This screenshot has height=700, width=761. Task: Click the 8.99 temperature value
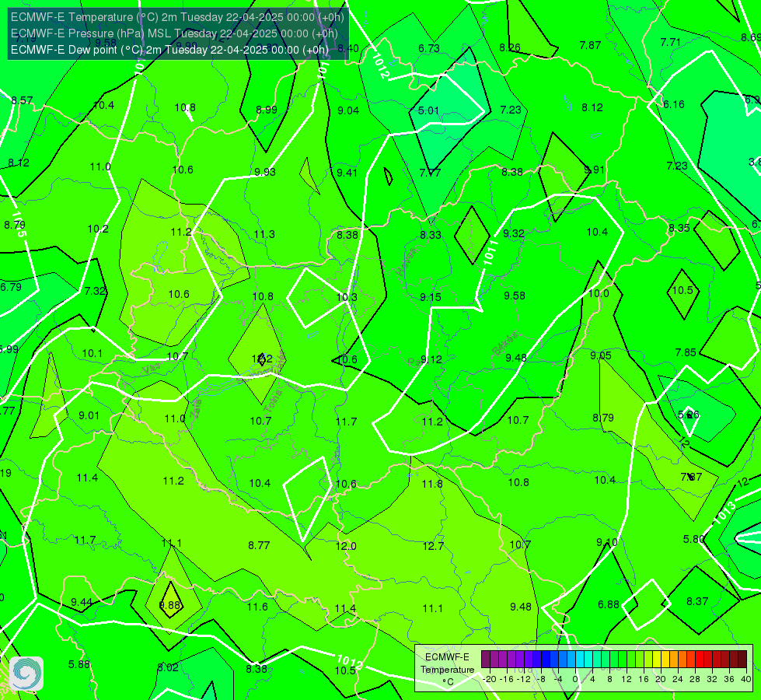pos(267,110)
